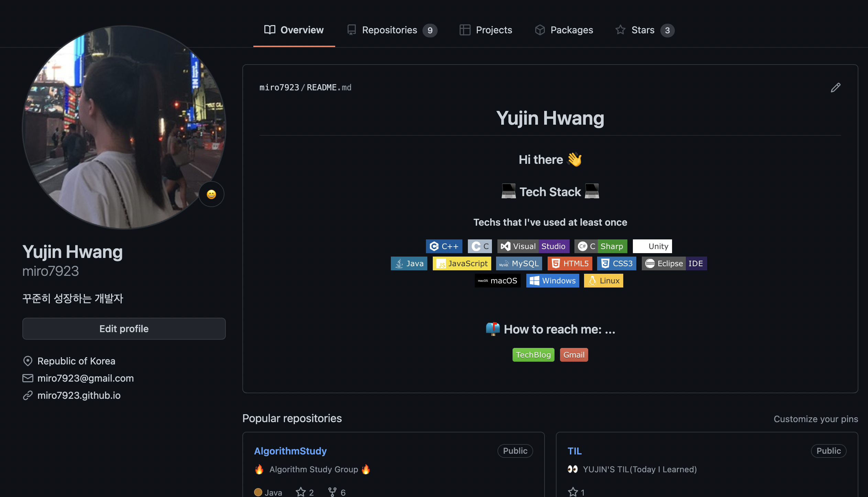868x497 pixels.
Task: Click the Projects icon in navigation
Action: click(x=464, y=30)
